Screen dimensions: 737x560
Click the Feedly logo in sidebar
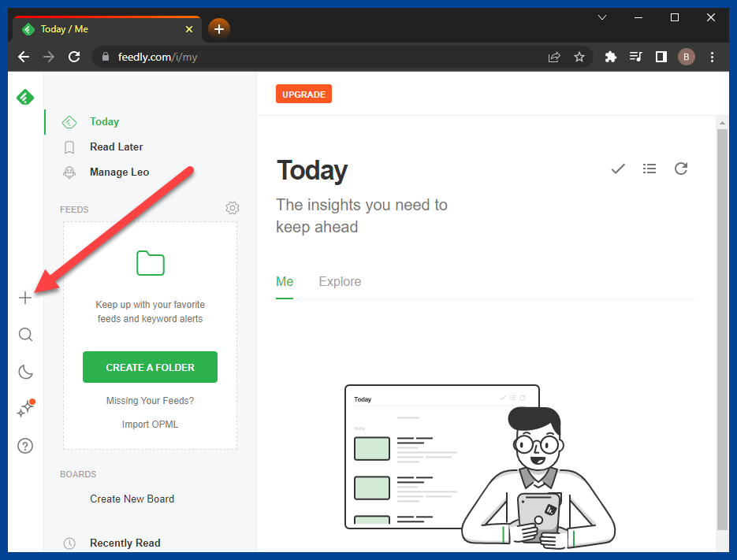pos(25,97)
